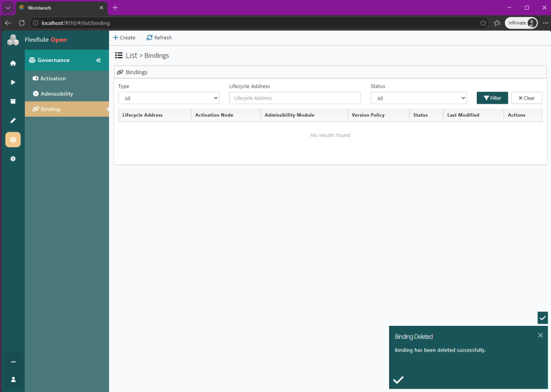Click Activation Node column header
This screenshot has width=551, height=392.
click(226, 115)
